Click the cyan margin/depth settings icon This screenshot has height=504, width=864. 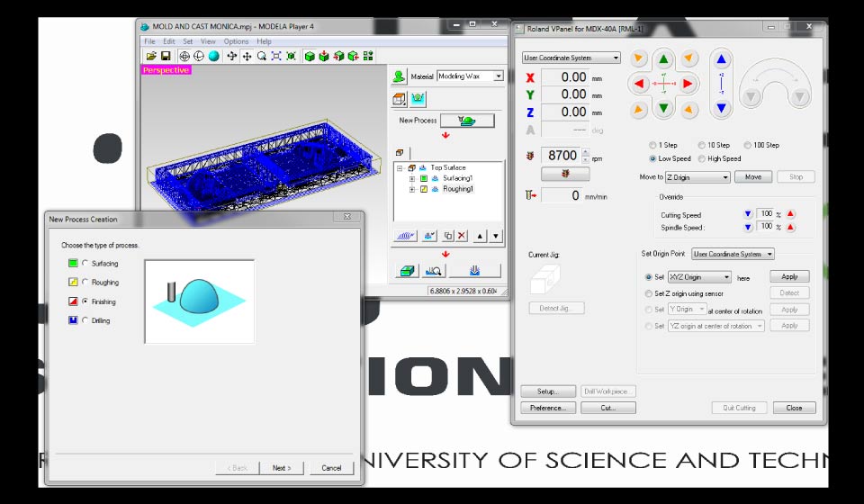tap(418, 99)
